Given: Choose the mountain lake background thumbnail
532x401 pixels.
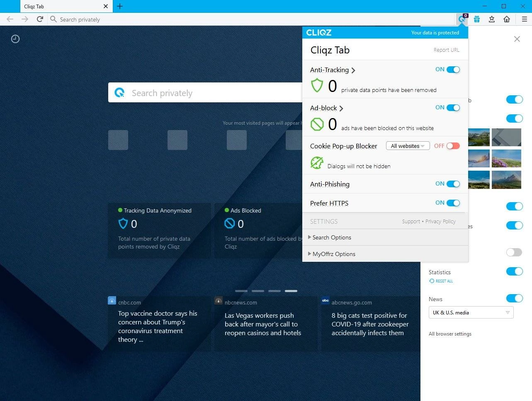Looking at the screenshot, I should click(x=479, y=137).
